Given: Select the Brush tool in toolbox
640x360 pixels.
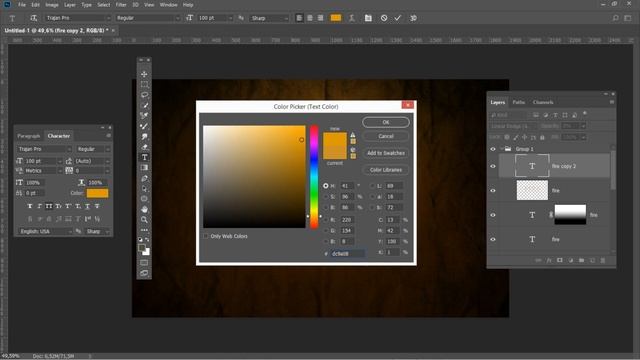Looking at the screenshot, I should [x=144, y=126].
